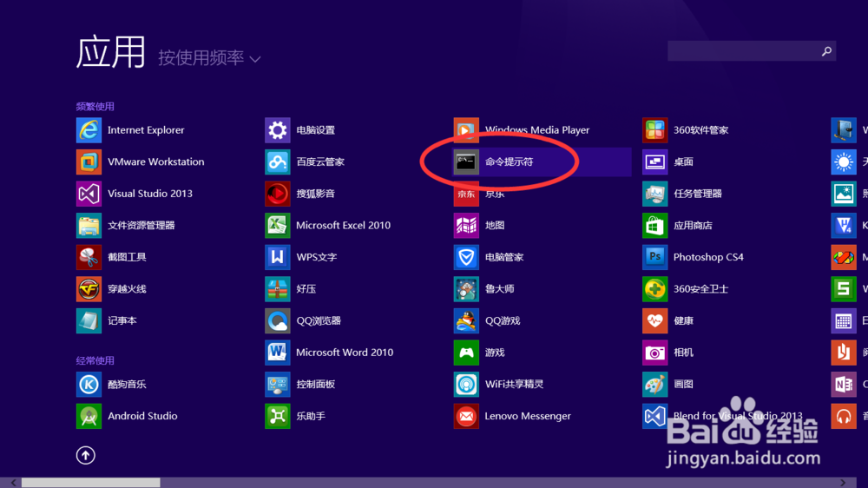
Task: Open Windows Media Player icon
Action: pyautogui.click(x=466, y=130)
